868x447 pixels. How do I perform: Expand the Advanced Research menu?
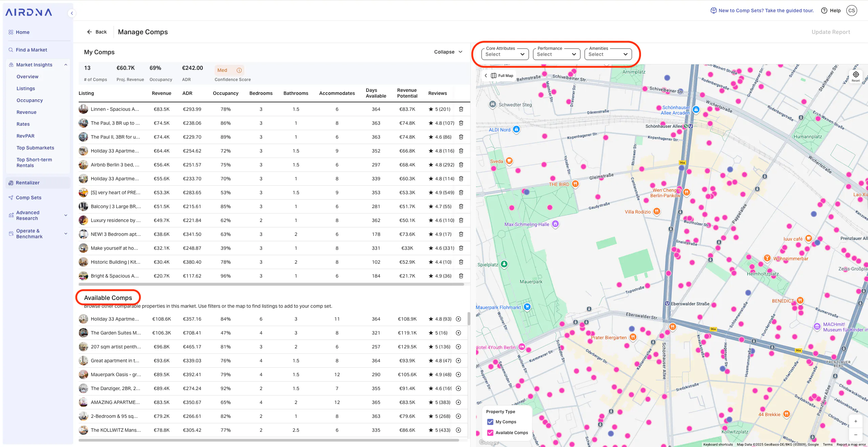[x=38, y=216]
